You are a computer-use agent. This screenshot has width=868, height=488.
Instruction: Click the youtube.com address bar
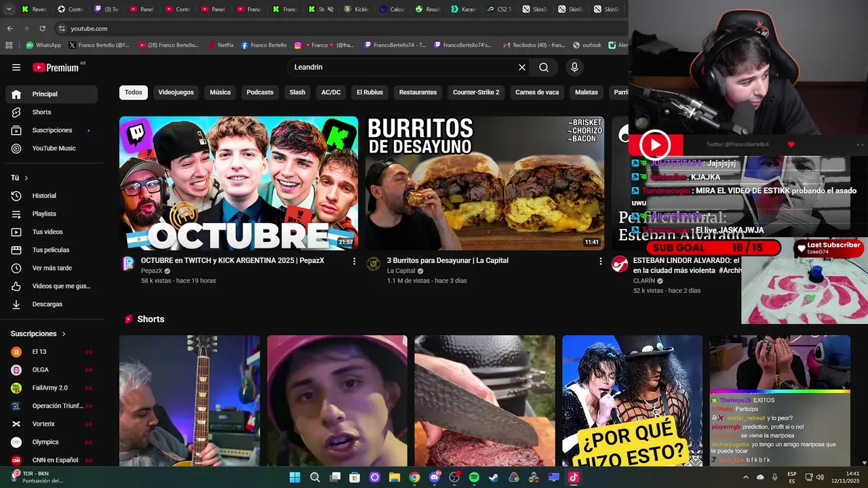click(x=339, y=28)
